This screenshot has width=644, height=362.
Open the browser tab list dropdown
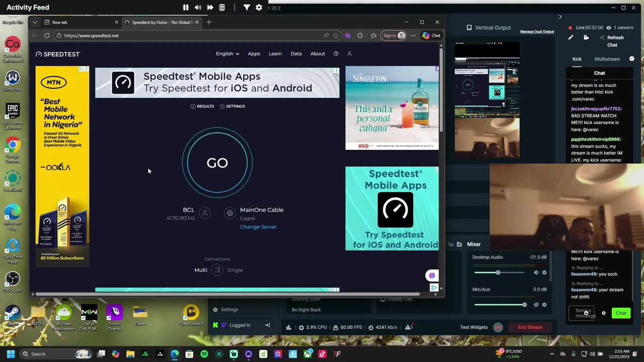click(x=34, y=22)
